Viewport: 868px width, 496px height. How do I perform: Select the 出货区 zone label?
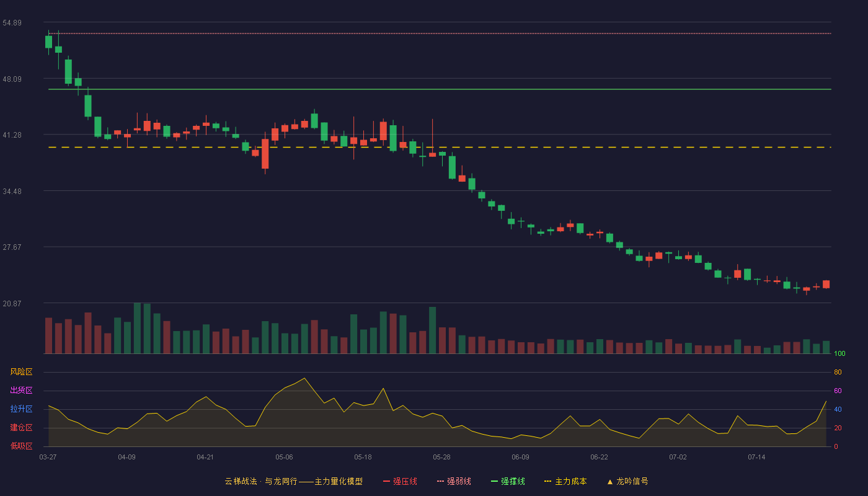[x=21, y=391]
